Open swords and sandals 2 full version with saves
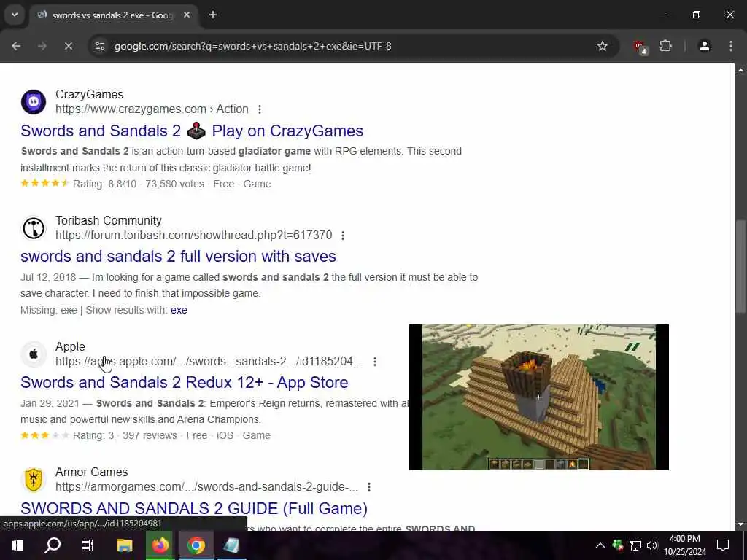This screenshot has height=560, width=747. (178, 256)
